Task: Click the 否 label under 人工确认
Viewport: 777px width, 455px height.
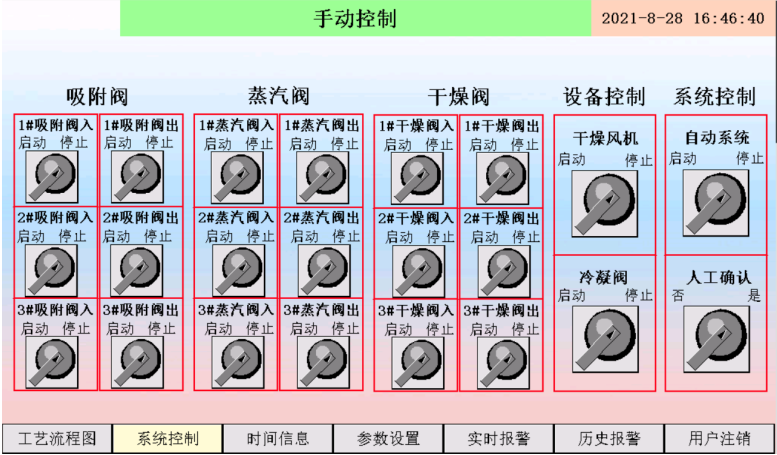Action: tap(677, 296)
